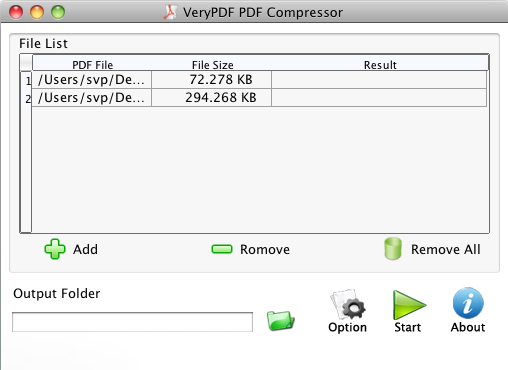Click the Result column header
This screenshot has height=370, width=508.
click(380, 65)
